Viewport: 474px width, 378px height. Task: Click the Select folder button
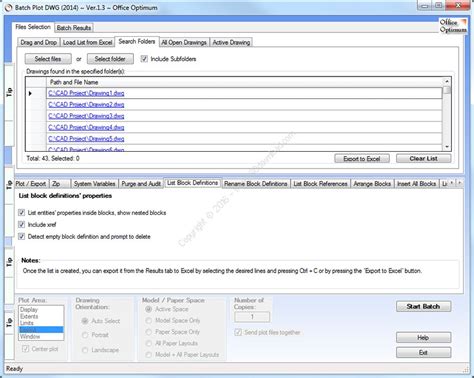110,59
